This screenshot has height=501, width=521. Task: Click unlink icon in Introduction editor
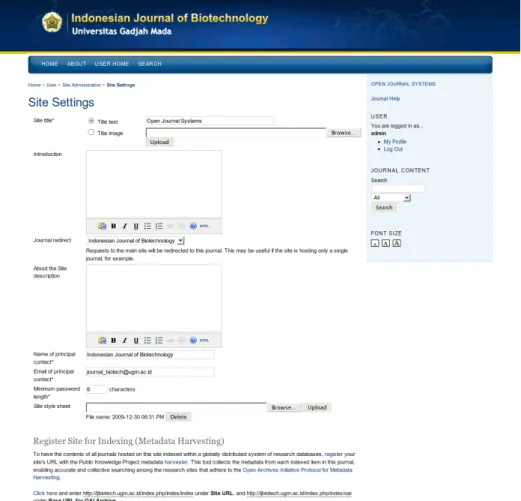click(x=182, y=226)
